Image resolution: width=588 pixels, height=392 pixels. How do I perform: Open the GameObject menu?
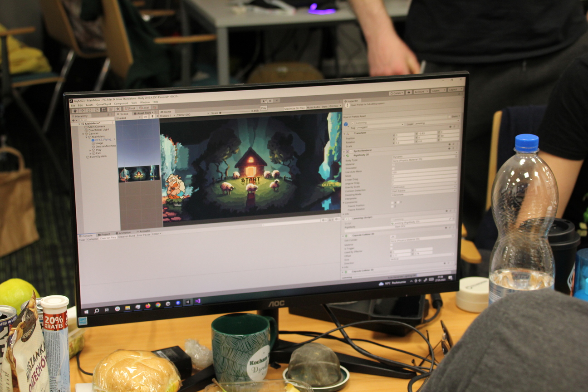point(103,104)
